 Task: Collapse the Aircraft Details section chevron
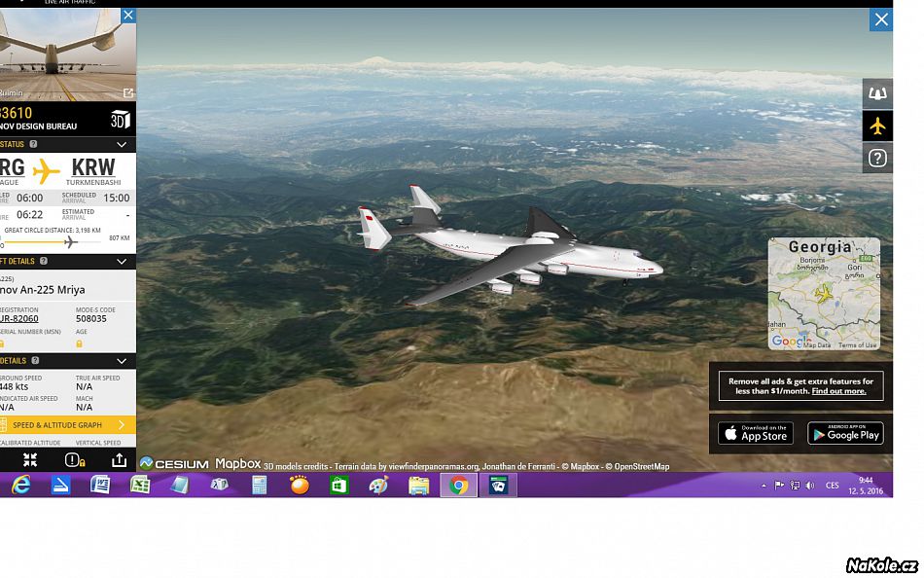click(x=122, y=262)
